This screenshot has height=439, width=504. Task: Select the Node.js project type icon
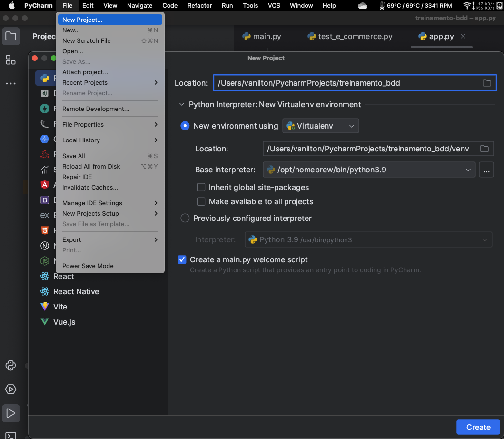[x=45, y=261]
